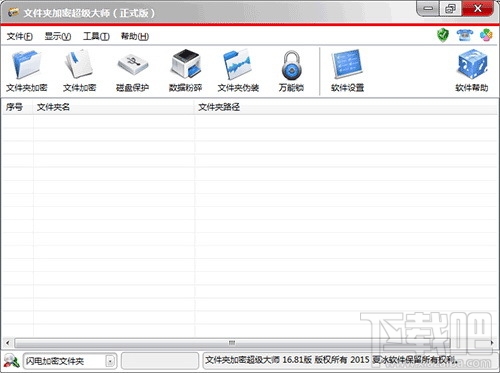This screenshot has height=373, width=500.
Task: Open 软件帮助 help cube icon
Action: [x=472, y=71]
